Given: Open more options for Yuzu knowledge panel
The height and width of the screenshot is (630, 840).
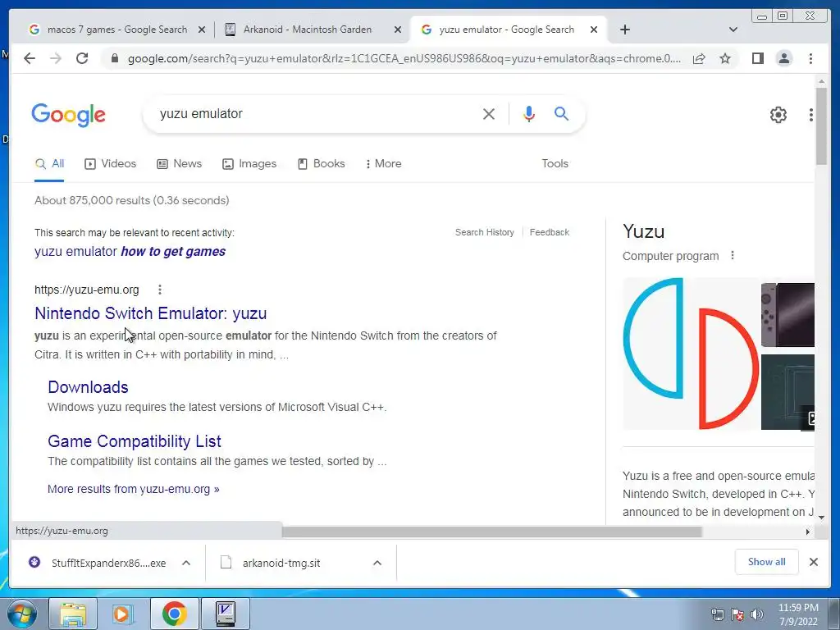Looking at the screenshot, I should (x=733, y=256).
